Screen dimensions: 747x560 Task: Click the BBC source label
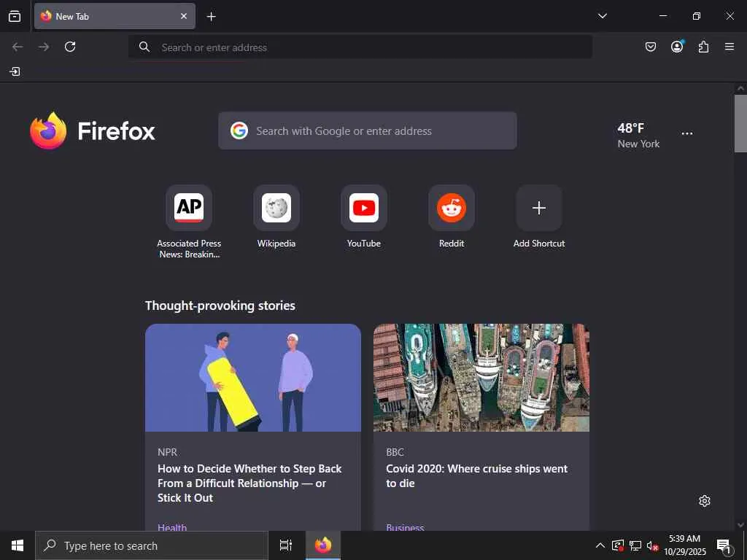pyautogui.click(x=395, y=452)
